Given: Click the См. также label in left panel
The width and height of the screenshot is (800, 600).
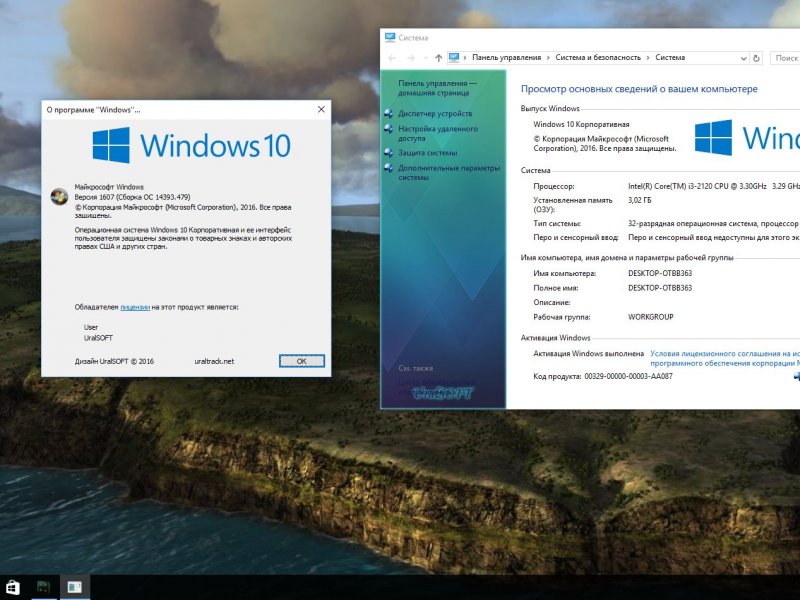Looking at the screenshot, I should (416, 368).
